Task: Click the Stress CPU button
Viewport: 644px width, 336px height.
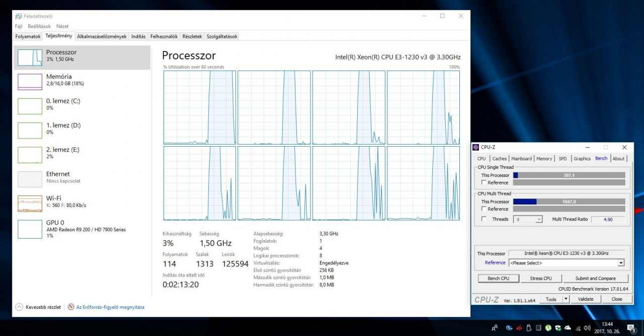Action: (541, 278)
